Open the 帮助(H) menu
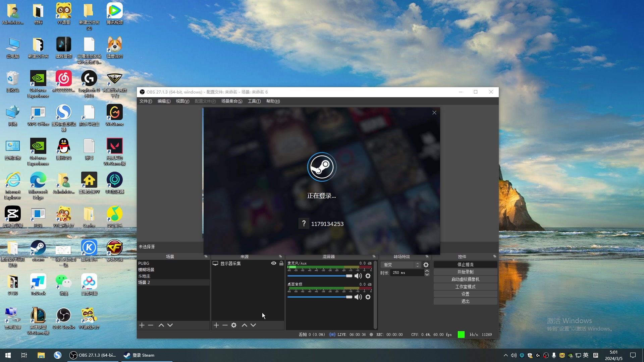644x362 pixels. click(x=273, y=101)
